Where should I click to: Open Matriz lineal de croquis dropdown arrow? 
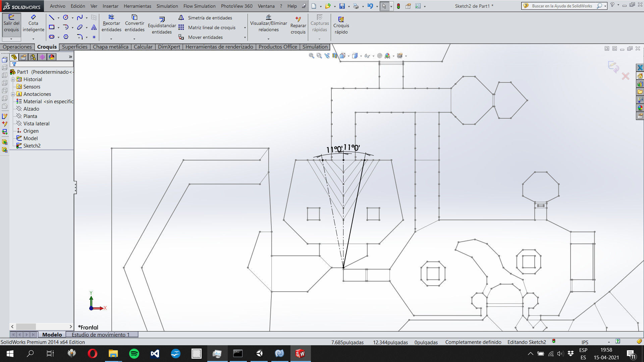point(245,28)
